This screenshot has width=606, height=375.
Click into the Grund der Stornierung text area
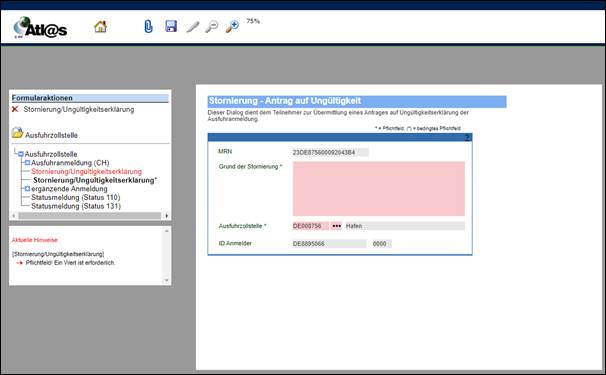[x=379, y=189]
